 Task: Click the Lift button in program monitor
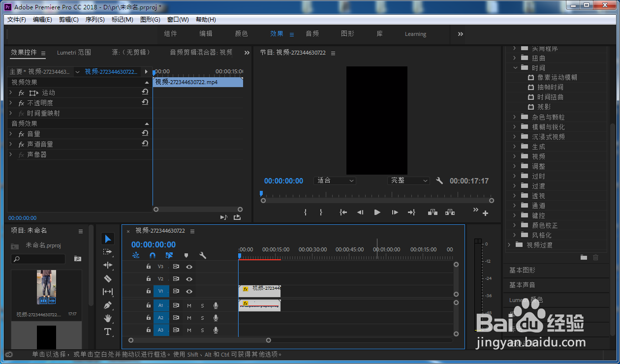[433, 212]
